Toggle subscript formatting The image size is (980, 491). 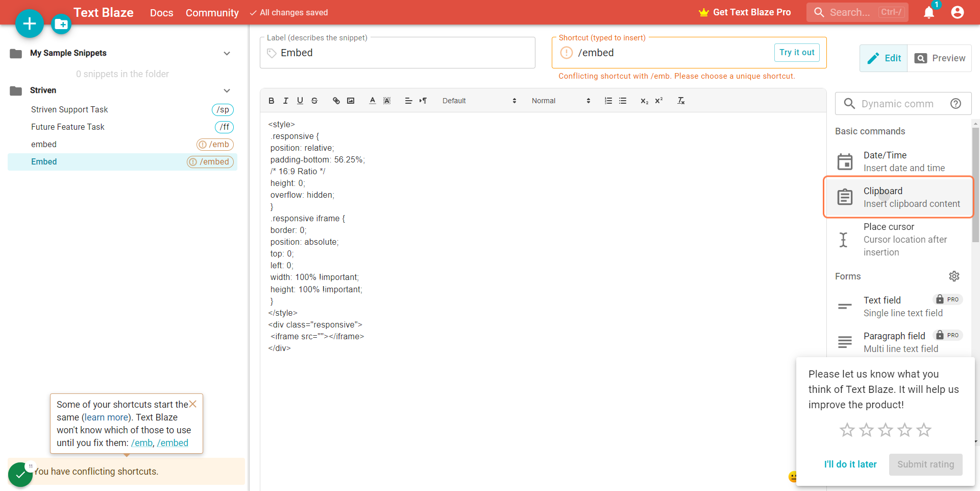[x=644, y=101]
